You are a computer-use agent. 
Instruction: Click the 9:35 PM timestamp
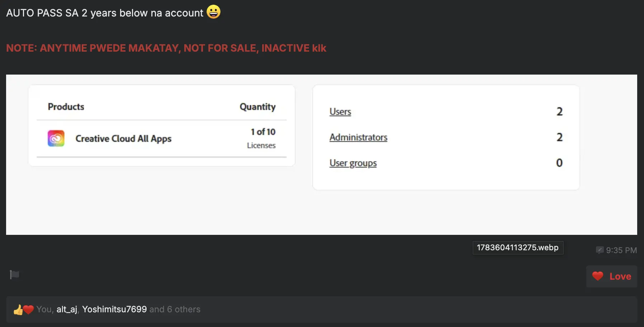pyautogui.click(x=621, y=250)
